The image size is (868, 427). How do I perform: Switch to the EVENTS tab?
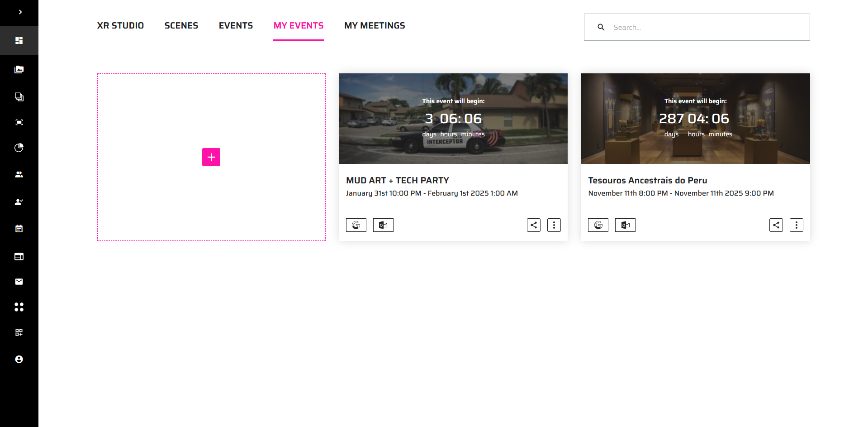click(236, 26)
